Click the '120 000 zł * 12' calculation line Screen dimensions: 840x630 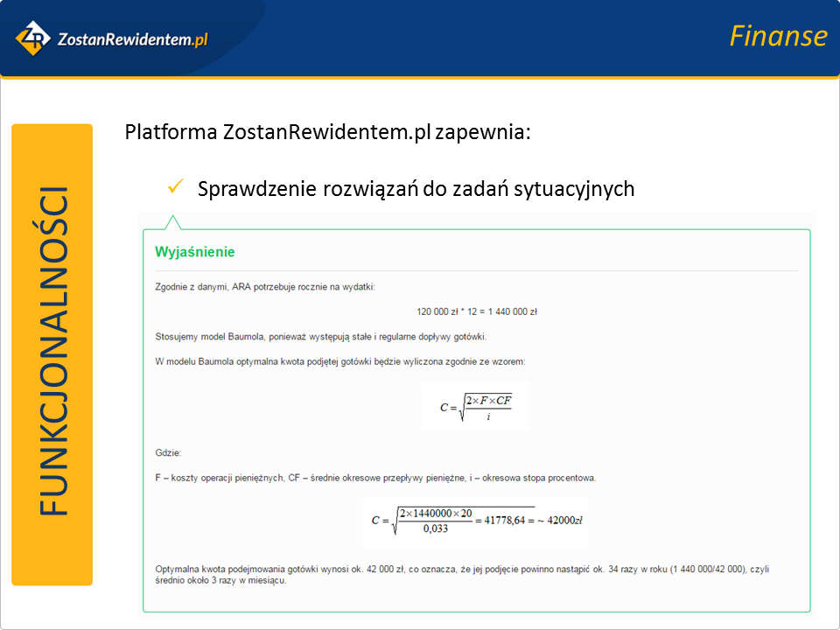pos(476,311)
